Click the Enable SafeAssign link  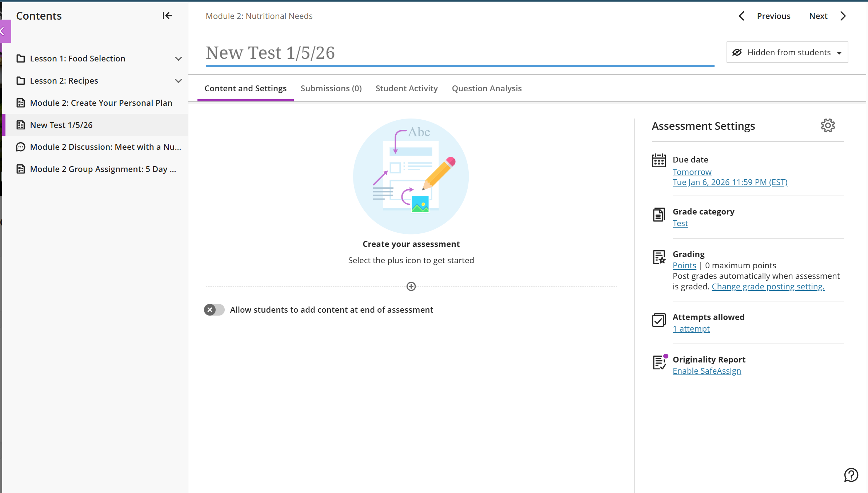[x=707, y=371]
